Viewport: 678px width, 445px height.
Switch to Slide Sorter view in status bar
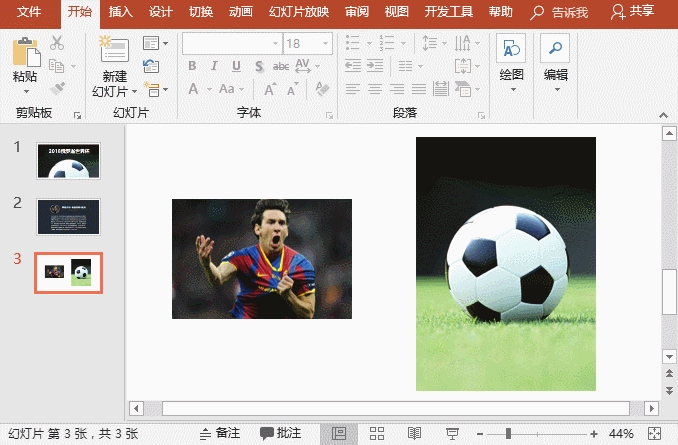(x=377, y=433)
